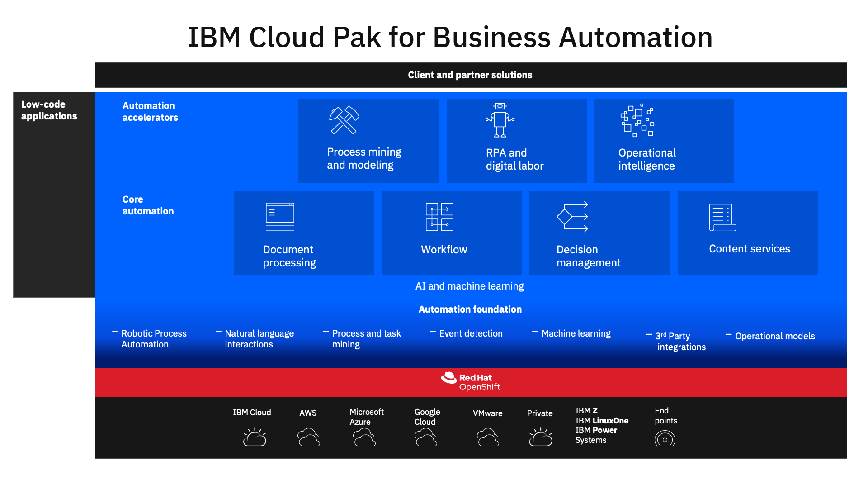Image resolution: width=868 pixels, height=489 pixels.
Task: Click the Private cloud icon
Action: 541,437
